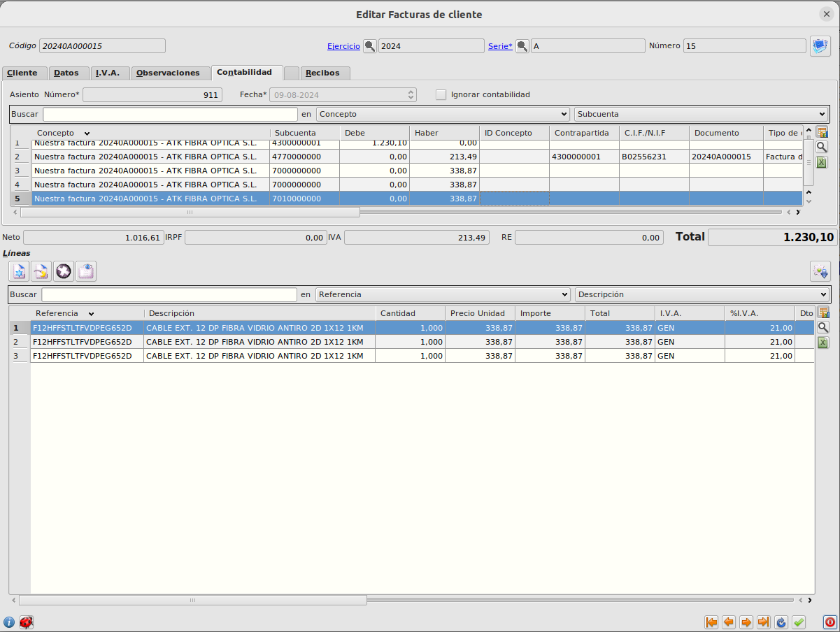This screenshot has width=840, height=632.
Task: Click the Buscar field in Contabilidad
Action: [x=170, y=114]
